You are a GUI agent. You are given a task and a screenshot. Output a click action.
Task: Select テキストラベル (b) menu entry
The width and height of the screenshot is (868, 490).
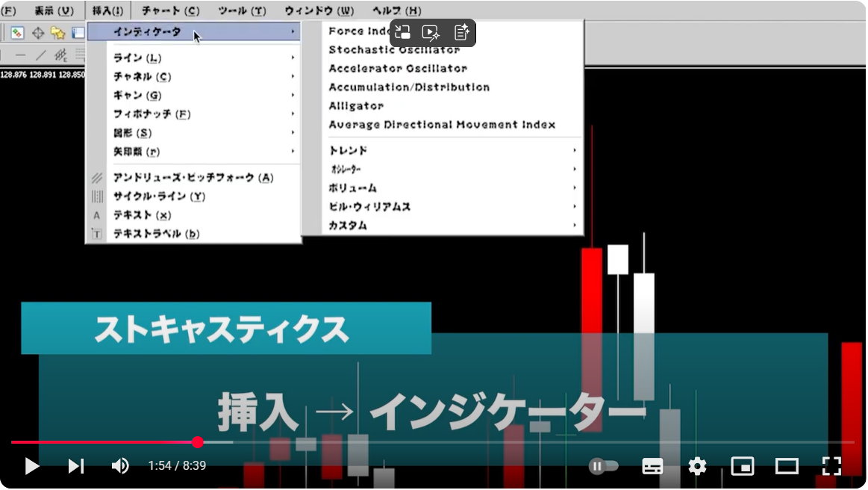tap(194, 234)
